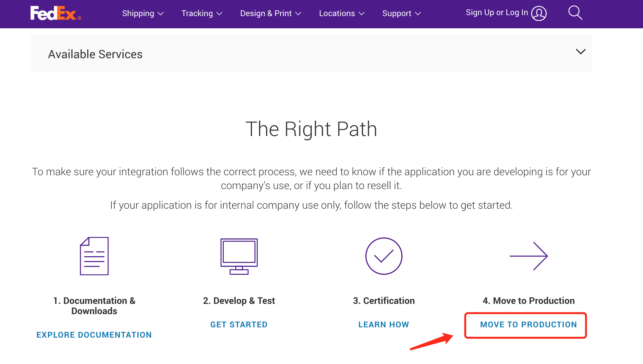643x364 pixels.
Task: Click the right arrow production icon
Action: tap(528, 256)
